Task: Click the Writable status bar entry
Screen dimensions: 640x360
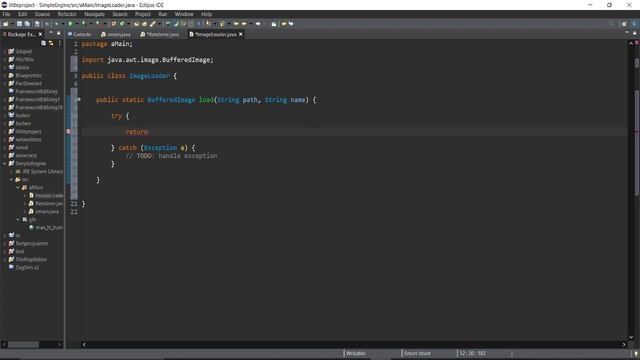Action: click(x=356, y=353)
